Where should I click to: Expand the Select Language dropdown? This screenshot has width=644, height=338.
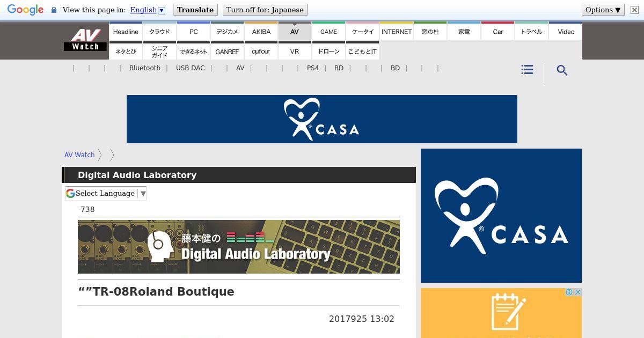pos(106,193)
